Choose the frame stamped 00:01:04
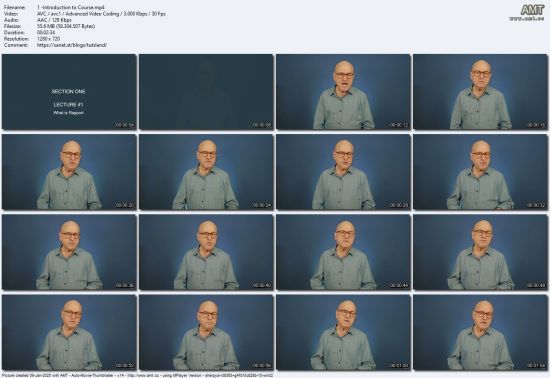The image size is (550, 378). pyautogui.click(x=480, y=333)
